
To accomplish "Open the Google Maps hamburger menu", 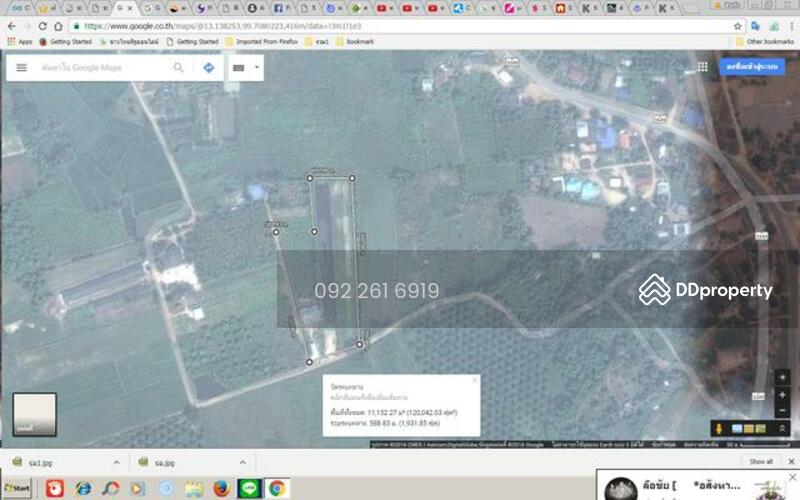I will tap(21, 67).
